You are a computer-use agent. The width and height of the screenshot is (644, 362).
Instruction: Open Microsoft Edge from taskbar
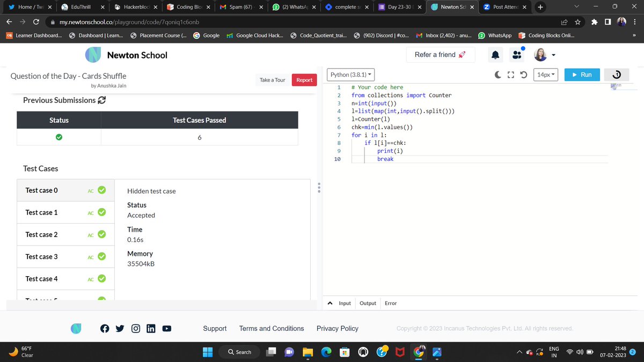[x=326, y=352]
